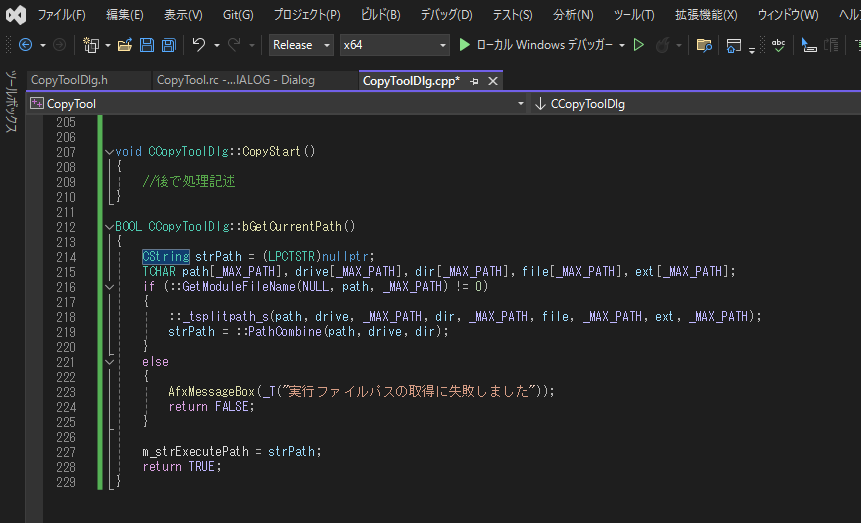This screenshot has height=523, width=861.
Task: Open the CopyTool project scope dropdown
Action: [520, 103]
